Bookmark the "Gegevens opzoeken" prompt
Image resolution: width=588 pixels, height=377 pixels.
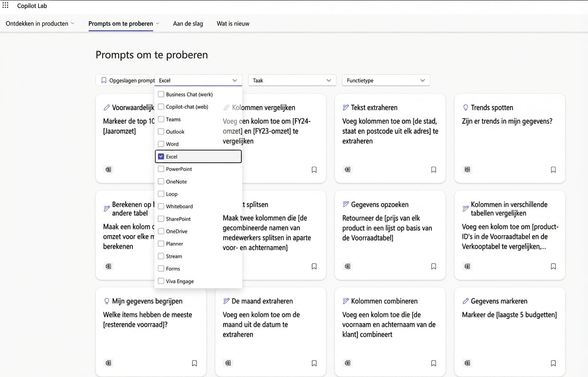(433, 266)
